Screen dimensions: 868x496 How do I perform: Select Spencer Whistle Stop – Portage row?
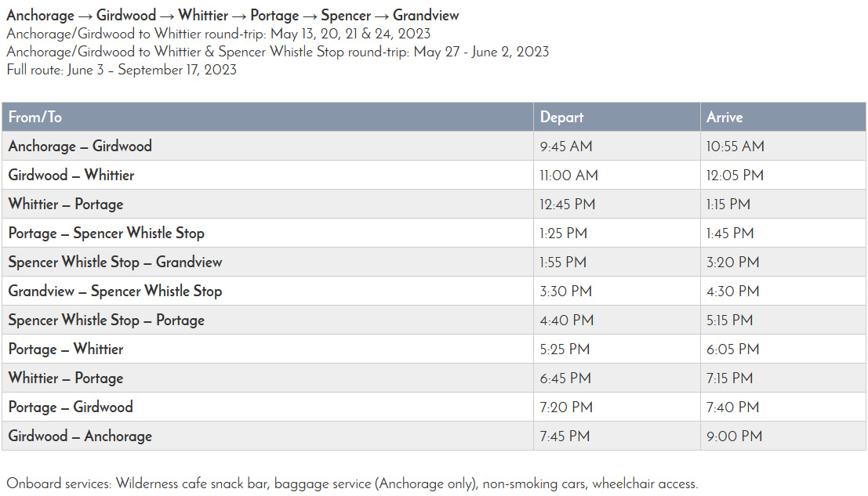pyautogui.click(x=107, y=320)
